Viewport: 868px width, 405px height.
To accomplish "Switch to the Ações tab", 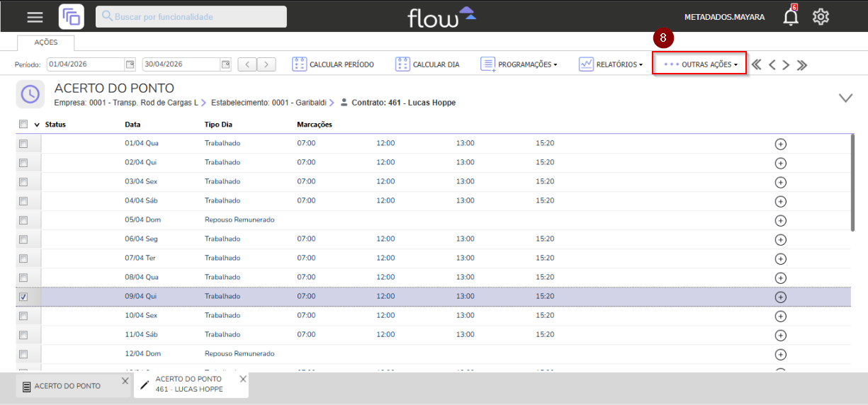I will [x=45, y=42].
